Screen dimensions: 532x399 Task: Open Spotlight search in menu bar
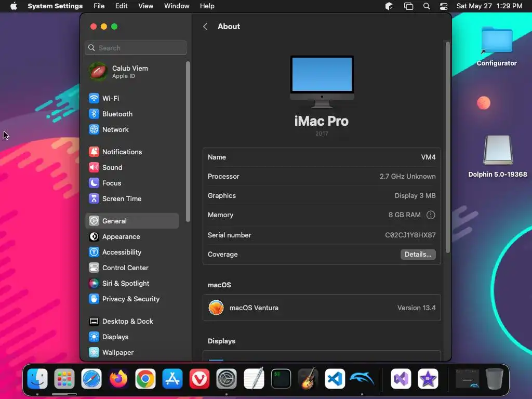tap(427, 6)
